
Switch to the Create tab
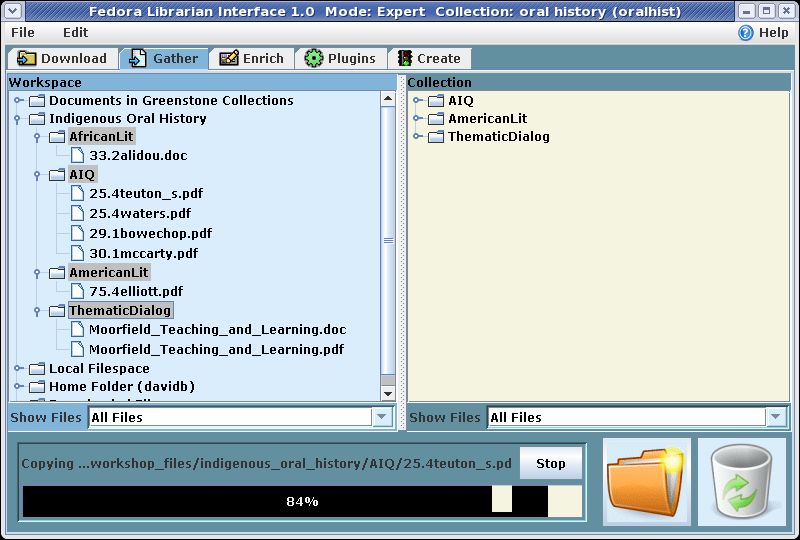click(430, 58)
